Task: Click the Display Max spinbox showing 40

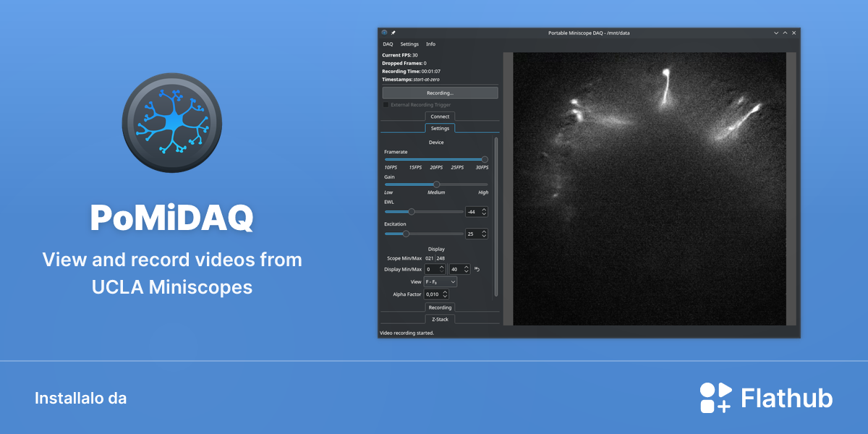Action: [x=460, y=269]
